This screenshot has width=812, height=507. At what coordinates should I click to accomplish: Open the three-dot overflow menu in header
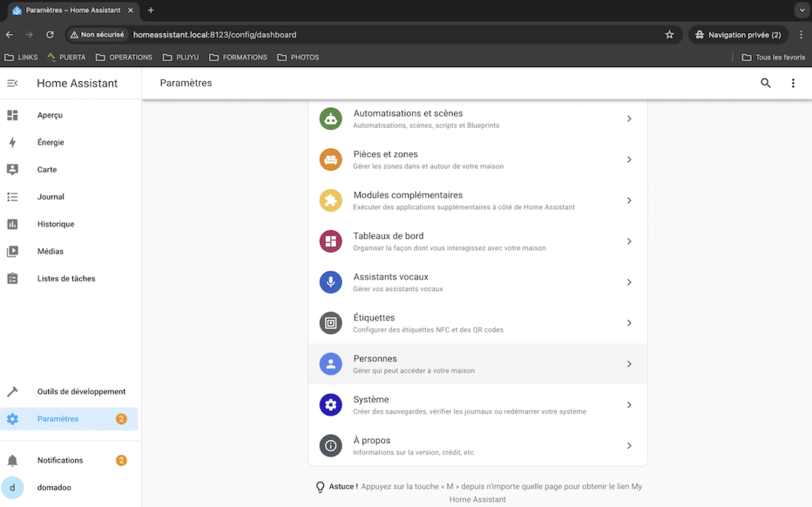click(792, 83)
